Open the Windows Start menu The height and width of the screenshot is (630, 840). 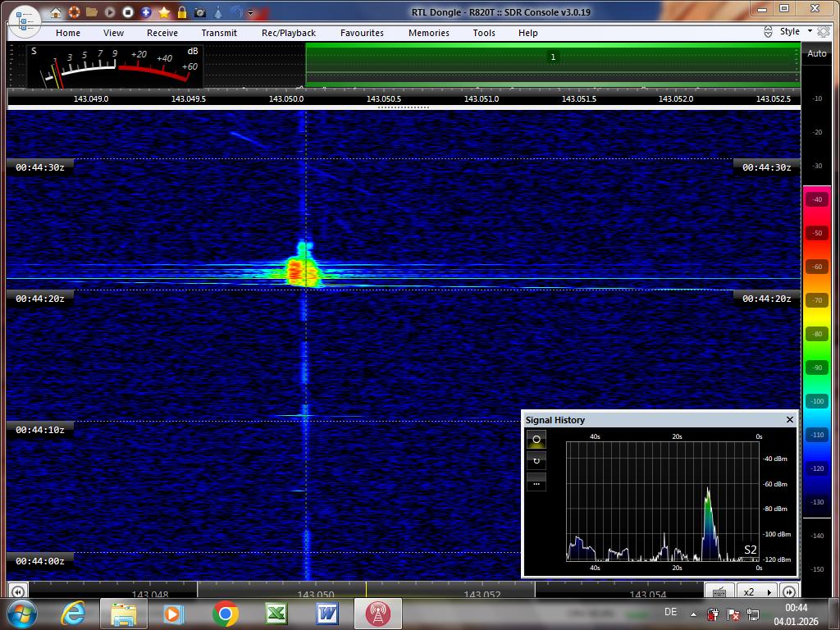pyautogui.click(x=21, y=614)
